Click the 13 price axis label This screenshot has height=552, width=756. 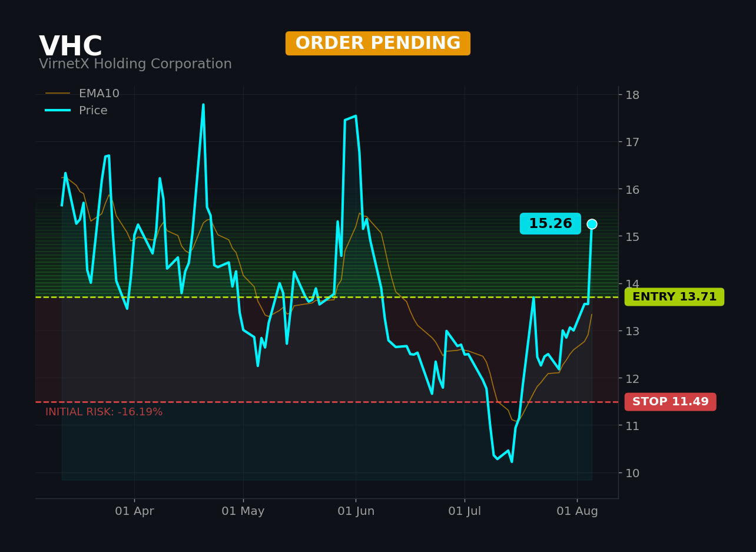(632, 331)
